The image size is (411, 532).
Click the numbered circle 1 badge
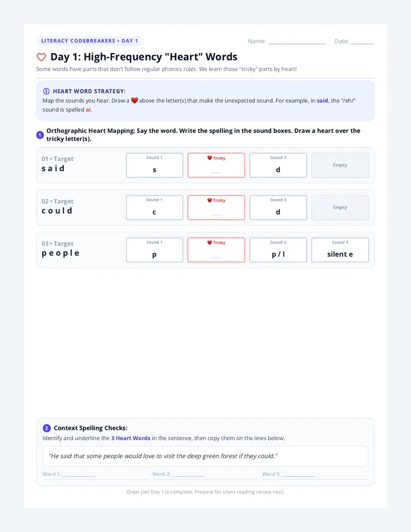(x=40, y=135)
